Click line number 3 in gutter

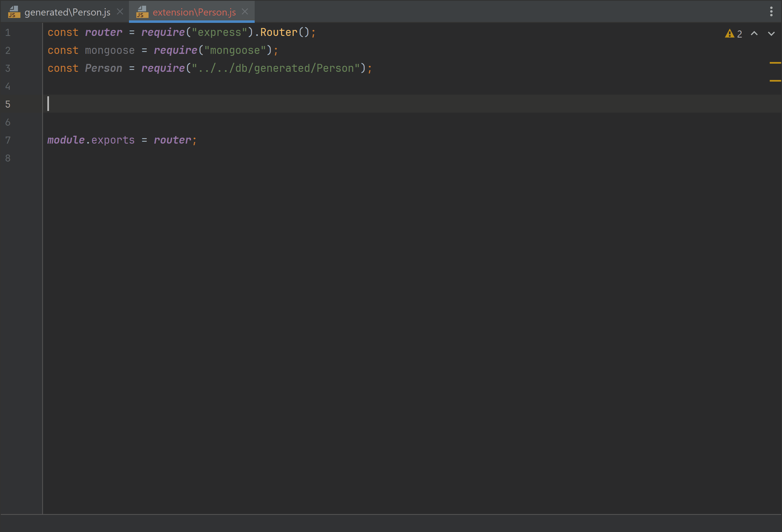[x=8, y=69]
